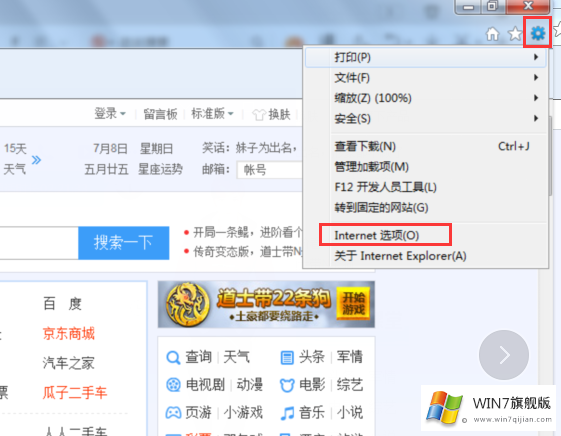Click the music note icon beside 音乐
The width and height of the screenshot is (561, 436).
[287, 413]
